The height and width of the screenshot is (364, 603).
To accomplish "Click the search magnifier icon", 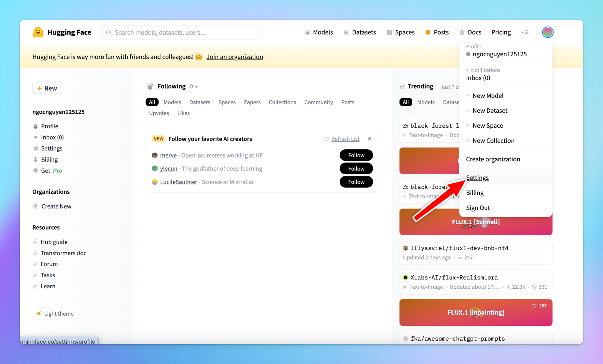I will click(x=109, y=32).
